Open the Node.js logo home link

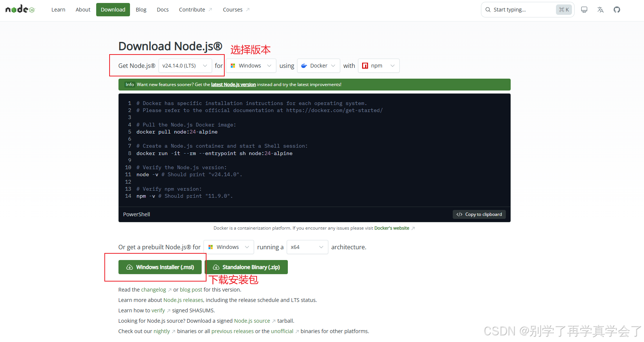[x=20, y=9]
